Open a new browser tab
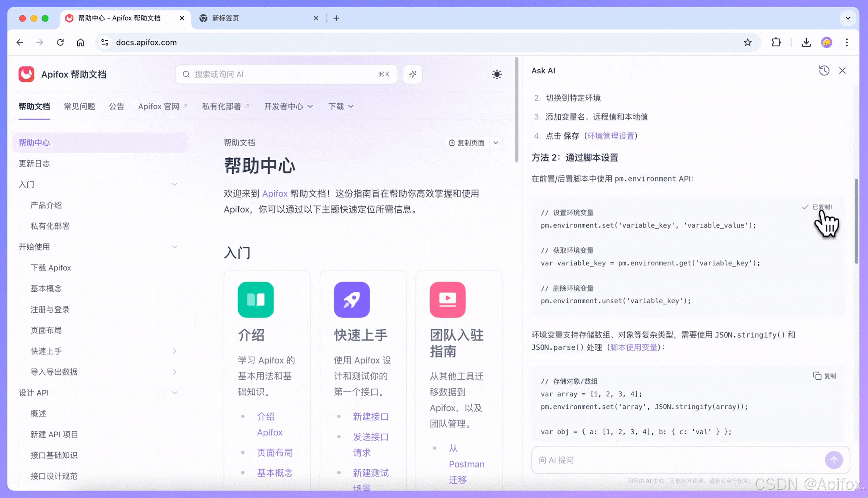868x498 pixels. pos(336,18)
